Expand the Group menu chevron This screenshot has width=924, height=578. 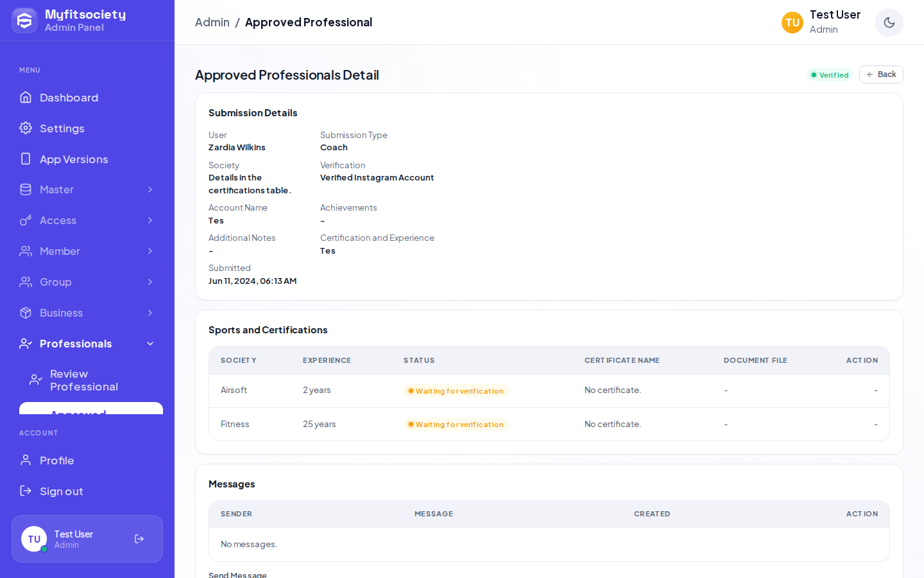click(150, 282)
